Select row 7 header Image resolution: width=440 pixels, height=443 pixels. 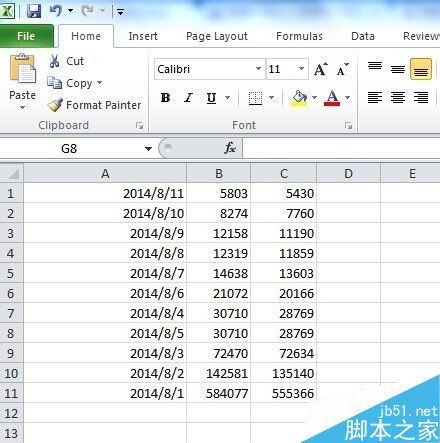coord(11,313)
